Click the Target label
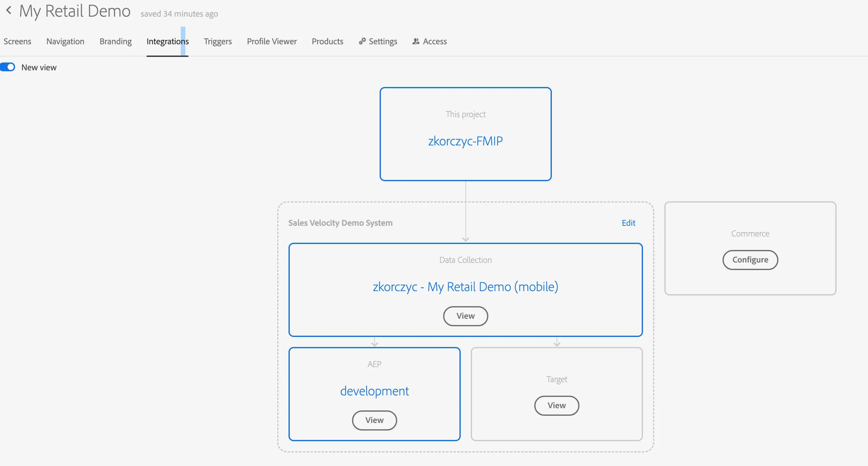868x466 pixels. [557, 379]
